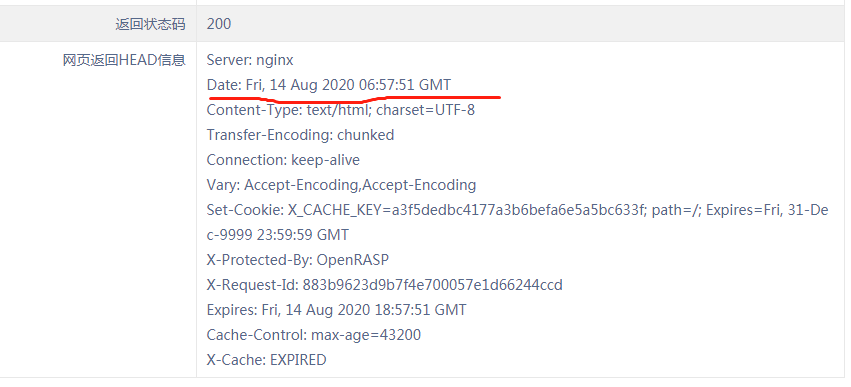Image resolution: width=851 pixels, height=387 pixels.
Task: Click the Expires 18:57:51 GMT line
Action: 336,310
